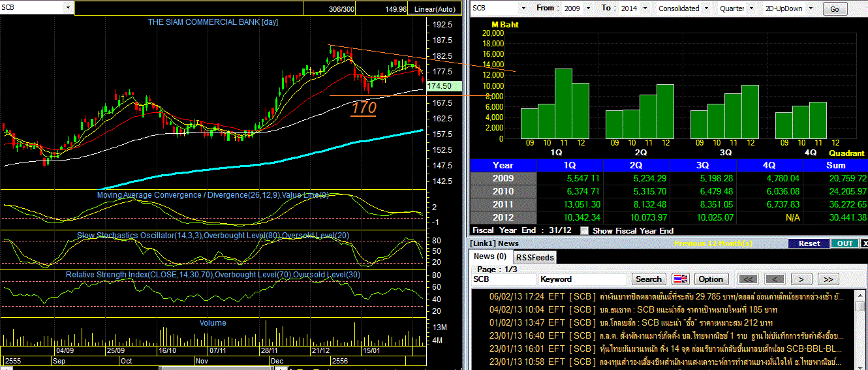Click the 36,272.65 sum cell for 2011

tap(836, 204)
